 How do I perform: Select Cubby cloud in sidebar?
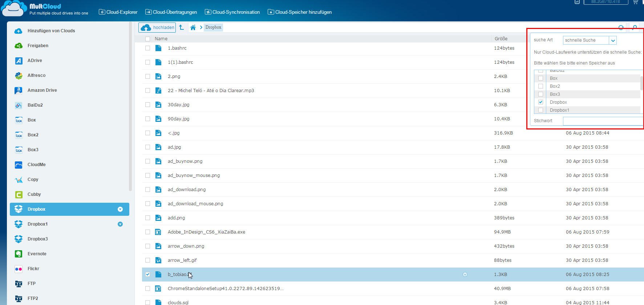click(34, 194)
